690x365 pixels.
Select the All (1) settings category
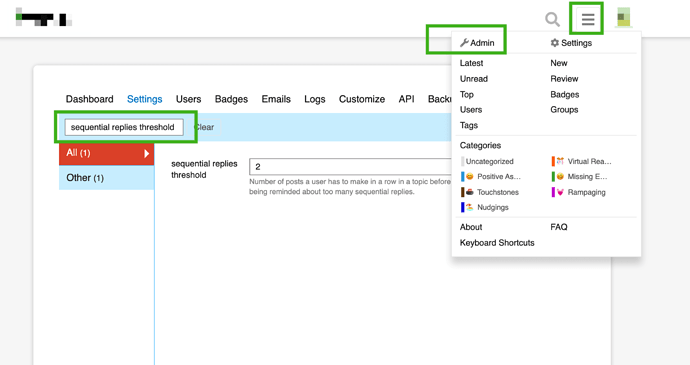pyautogui.click(x=106, y=153)
